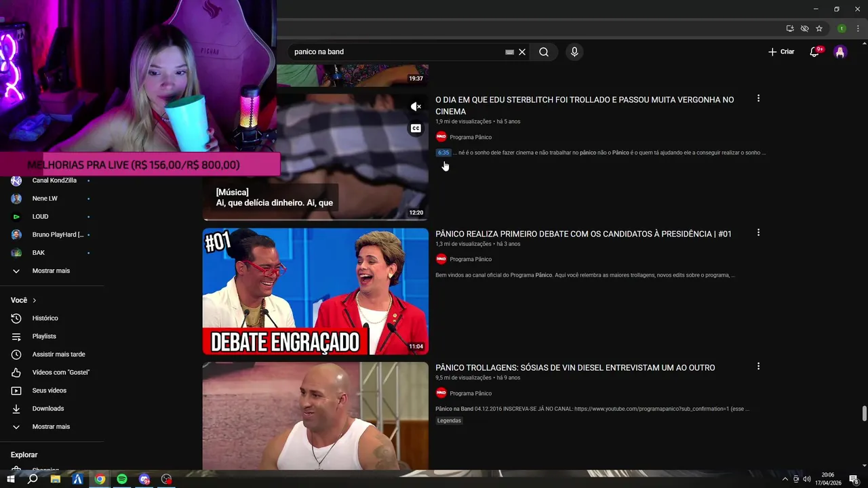Unmute the Edu Sterblitch video preview
Viewport: 868px width, 488px height.
point(416,106)
